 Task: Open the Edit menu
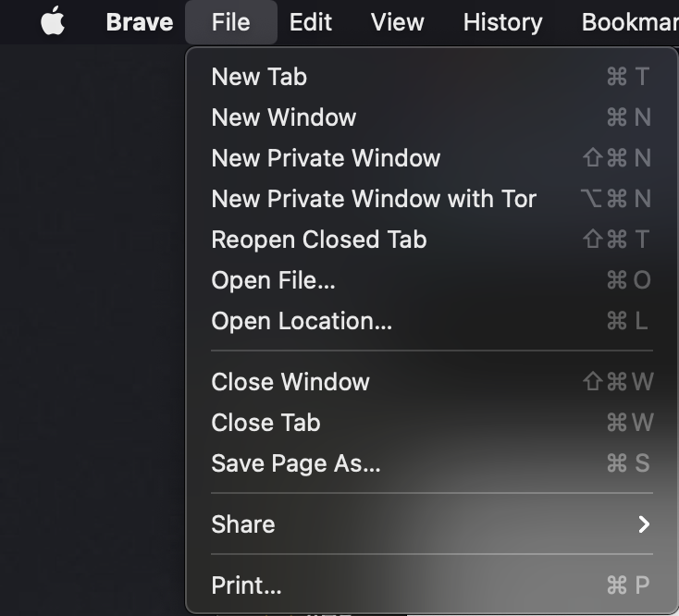click(311, 22)
